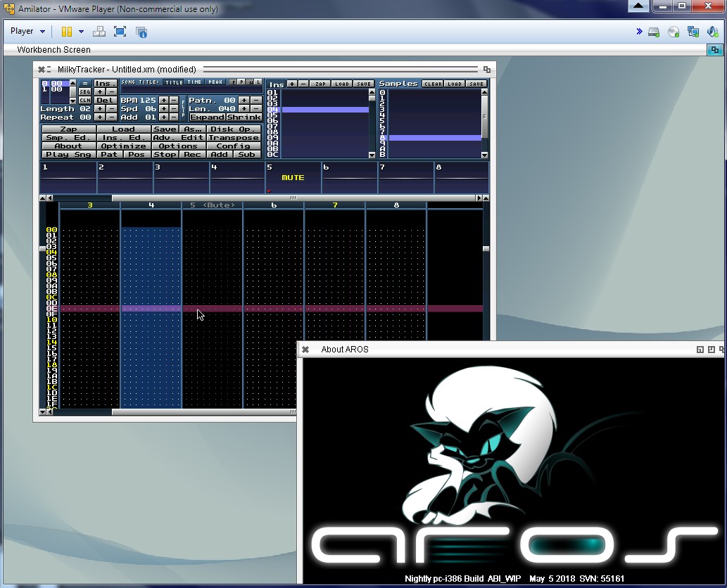Click the network adapter device icon
This screenshot has height=588, width=727.
click(693, 32)
